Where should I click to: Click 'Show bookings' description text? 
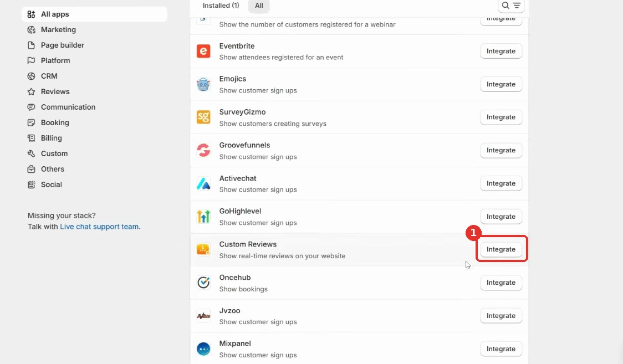coord(243,289)
